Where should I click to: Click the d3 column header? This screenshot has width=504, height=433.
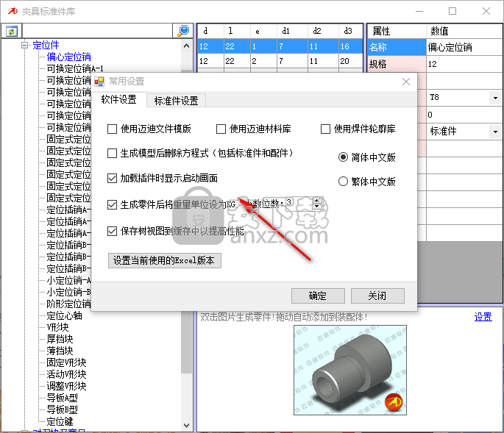[x=350, y=31]
